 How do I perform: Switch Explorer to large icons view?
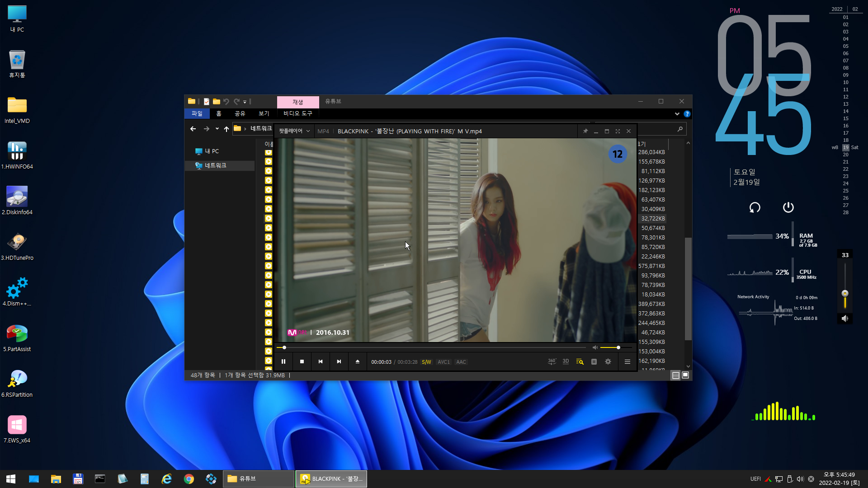tap(685, 375)
